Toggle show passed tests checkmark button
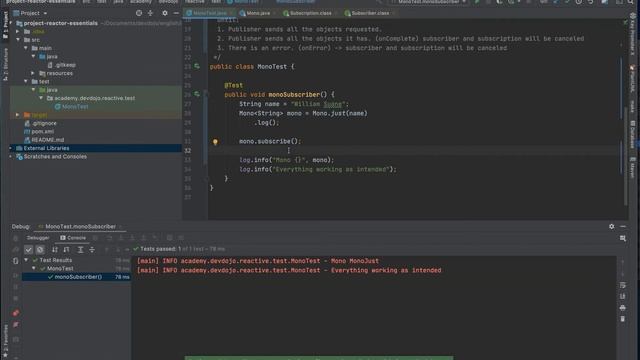 pyautogui.click(x=28, y=249)
